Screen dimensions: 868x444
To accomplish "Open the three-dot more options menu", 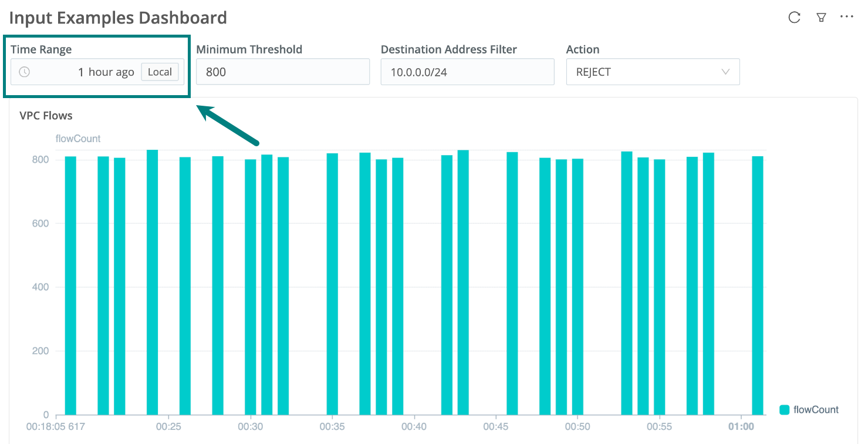I will 847,17.
